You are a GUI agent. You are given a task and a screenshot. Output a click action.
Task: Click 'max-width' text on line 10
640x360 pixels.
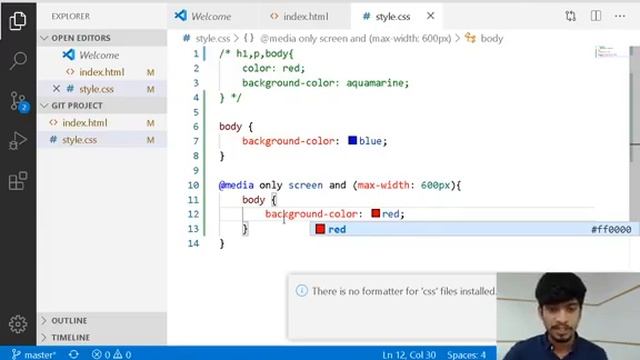tap(383, 185)
